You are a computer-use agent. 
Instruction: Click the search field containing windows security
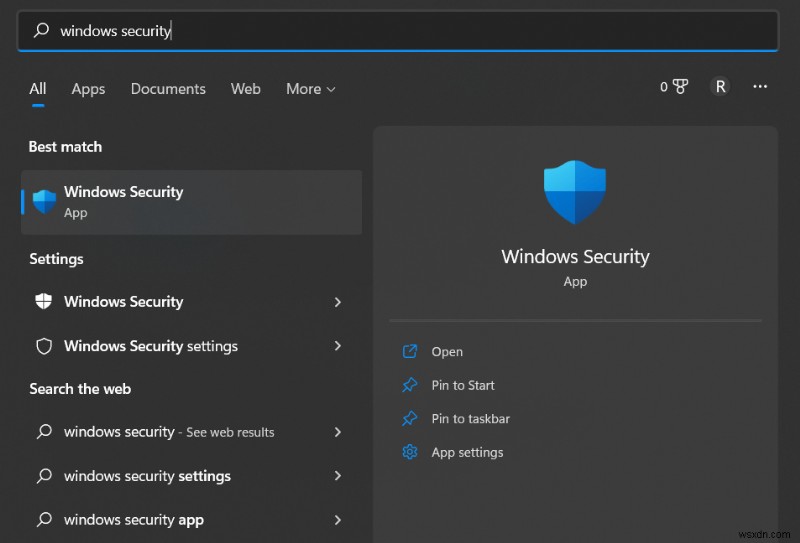pyautogui.click(x=398, y=31)
